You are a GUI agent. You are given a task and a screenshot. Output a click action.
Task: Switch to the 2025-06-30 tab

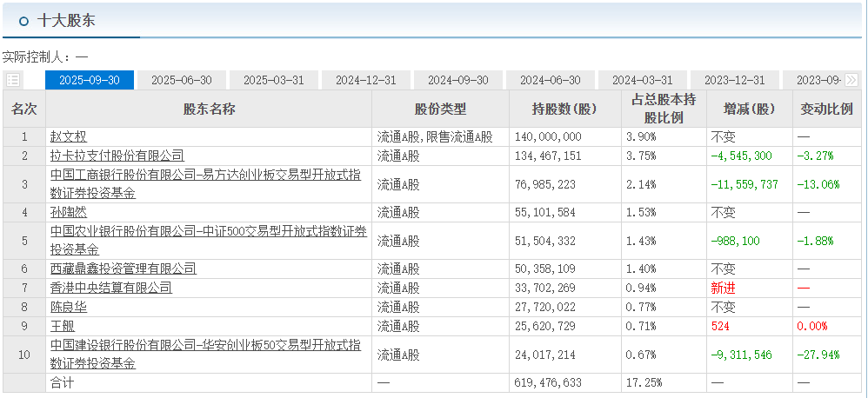(x=182, y=80)
